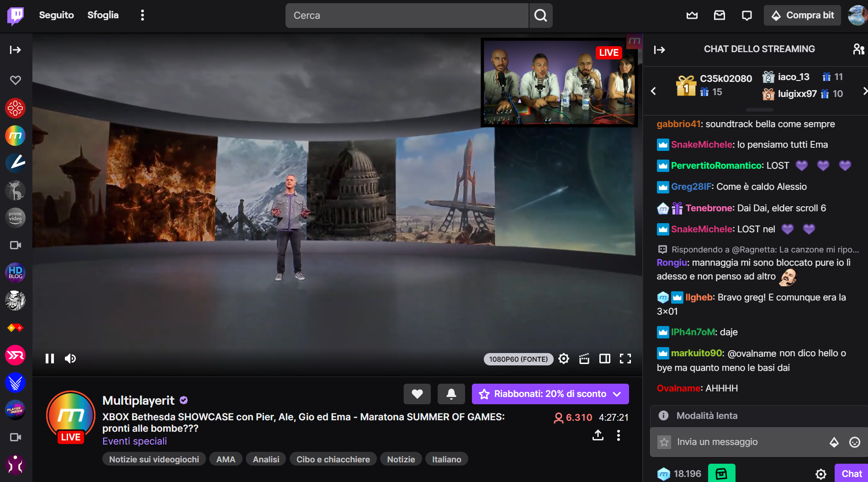Open the three-dot more menu in top bar
The image size is (868, 482).
click(143, 15)
